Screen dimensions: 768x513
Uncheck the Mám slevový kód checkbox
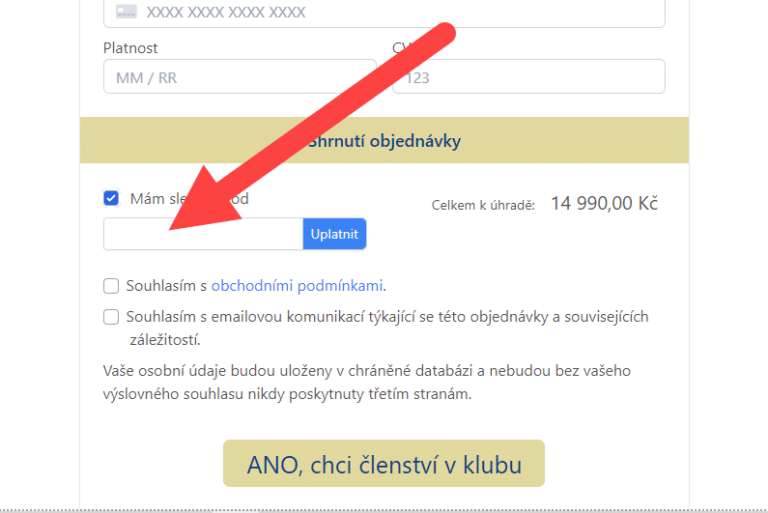point(111,198)
